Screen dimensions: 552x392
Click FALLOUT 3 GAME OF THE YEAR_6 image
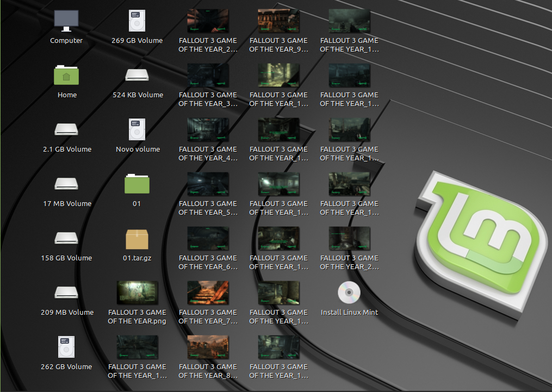pos(208,238)
